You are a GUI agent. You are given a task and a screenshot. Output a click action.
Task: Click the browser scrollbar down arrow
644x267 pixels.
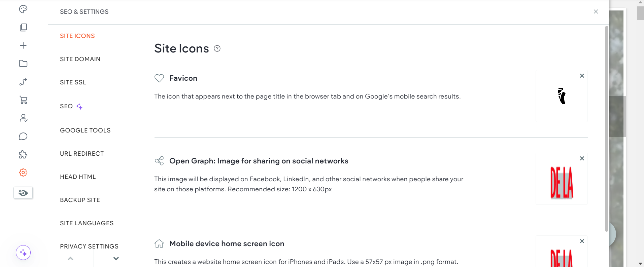click(x=640, y=264)
